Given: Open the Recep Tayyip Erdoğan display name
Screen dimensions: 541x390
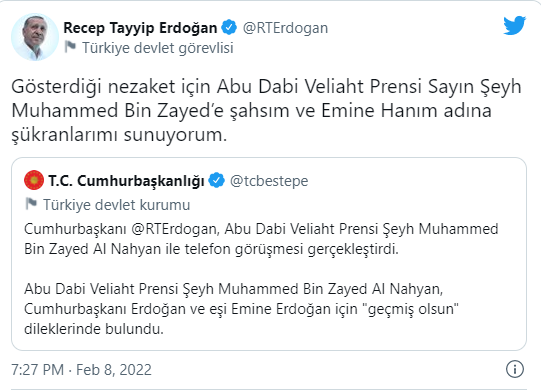Looking at the screenshot, I should (x=140, y=28).
